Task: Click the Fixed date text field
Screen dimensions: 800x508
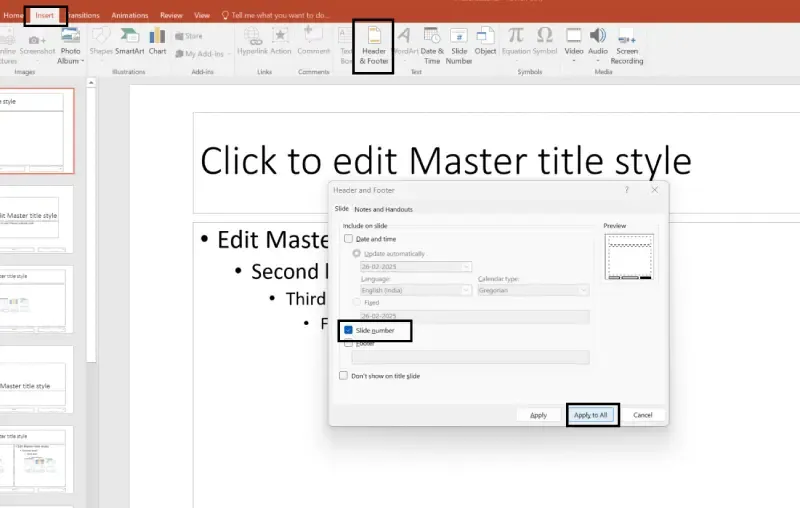Action: 474,316
